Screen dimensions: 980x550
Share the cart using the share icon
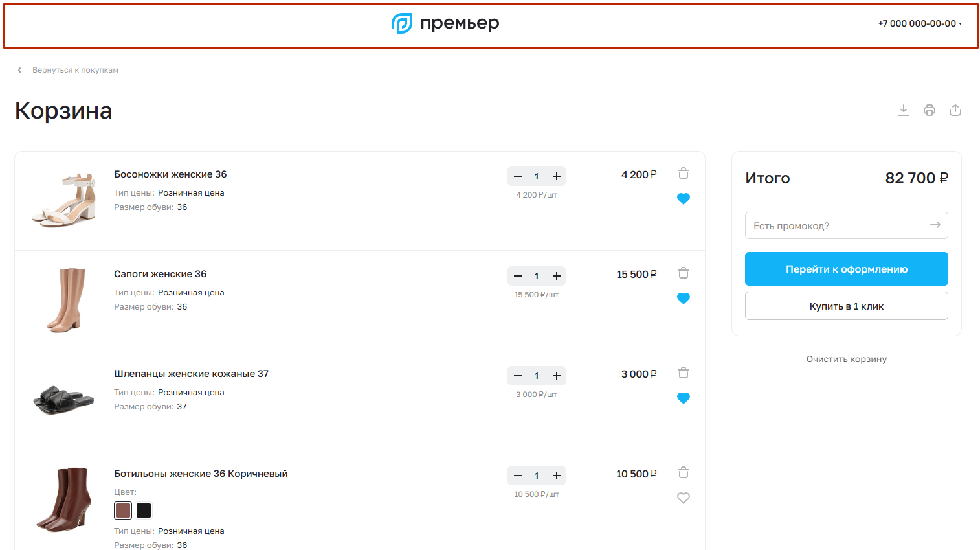(x=955, y=110)
